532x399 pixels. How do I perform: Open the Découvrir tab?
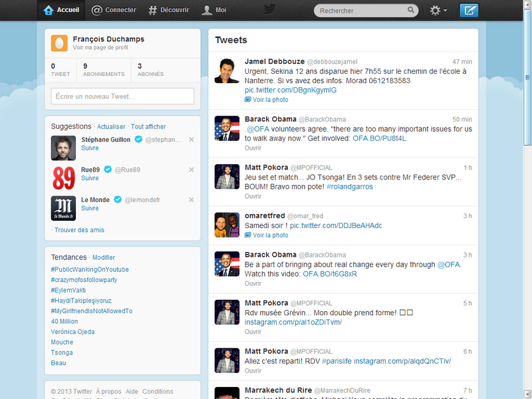click(x=169, y=10)
